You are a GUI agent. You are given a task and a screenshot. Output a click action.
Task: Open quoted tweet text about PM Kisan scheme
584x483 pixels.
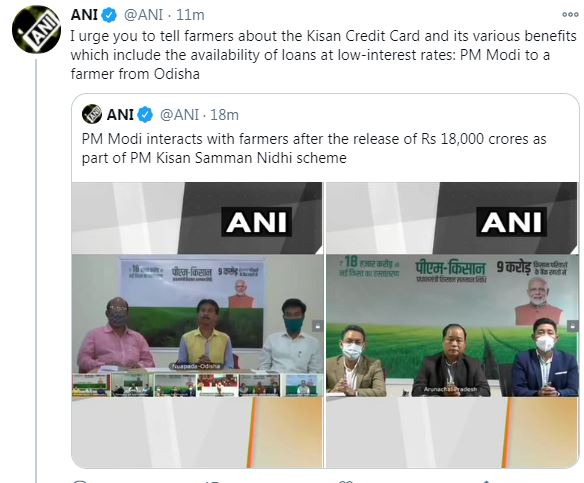pyautogui.click(x=314, y=148)
